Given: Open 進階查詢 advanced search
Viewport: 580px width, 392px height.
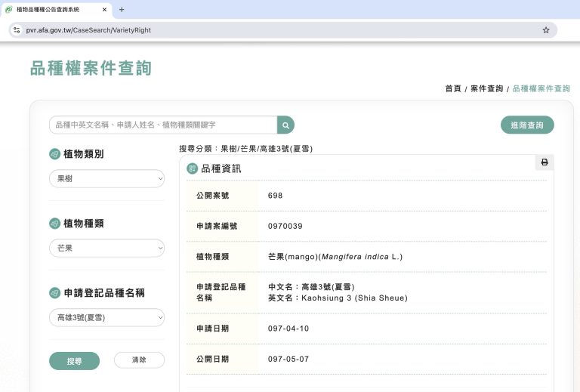Looking at the screenshot, I should (x=527, y=125).
